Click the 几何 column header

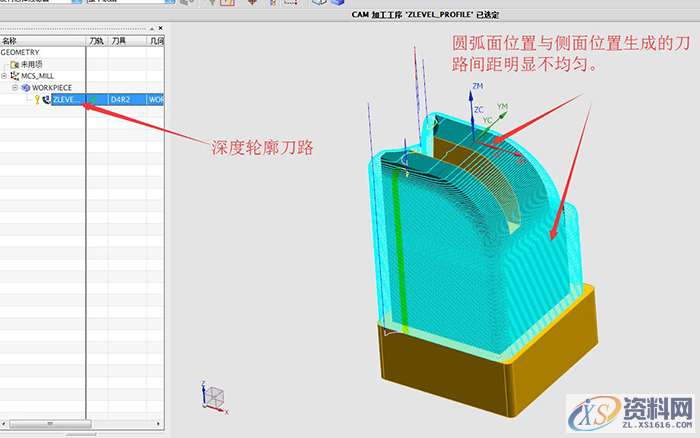pos(156,41)
